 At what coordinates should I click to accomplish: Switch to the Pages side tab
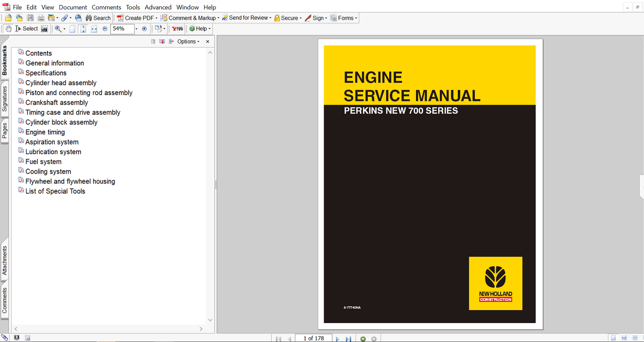point(5,131)
